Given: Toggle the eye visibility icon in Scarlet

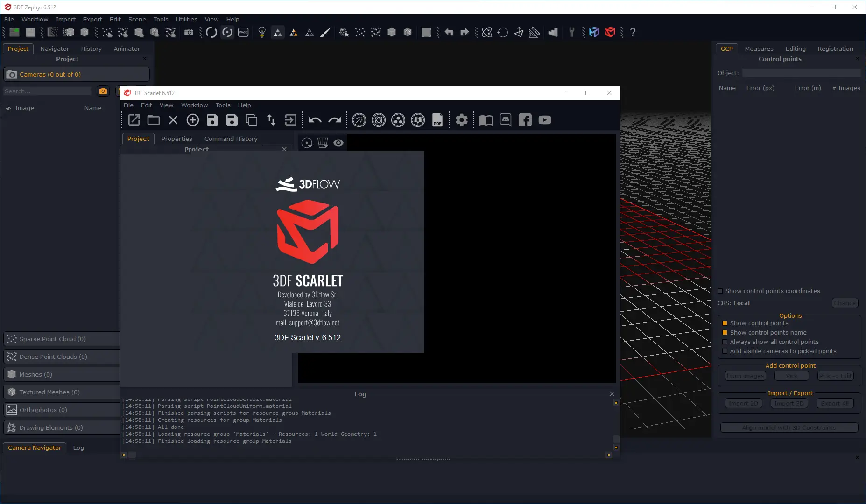Looking at the screenshot, I should (338, 143).
